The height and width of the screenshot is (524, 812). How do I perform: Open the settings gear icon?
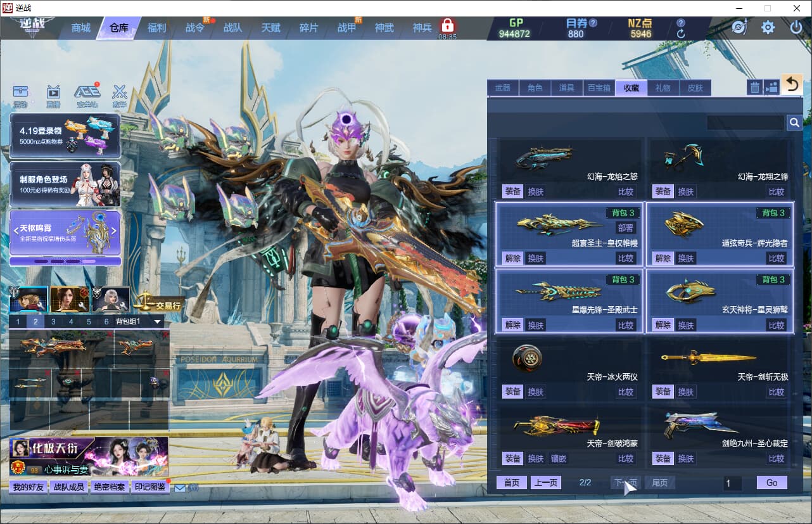[768, 27]
